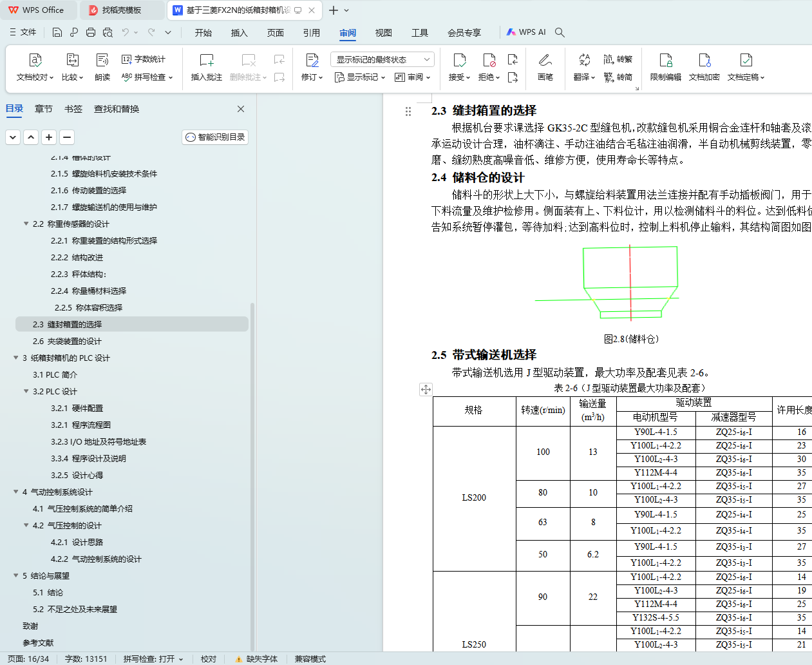The height and width of the screenshot is (665, 812).
Task: Click the 限制编辑 restrict editing icon
Action: pos(666,60)
